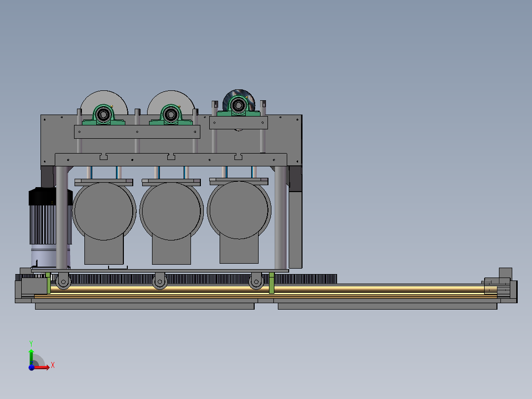Select the middle large round drum

tap(171, 211)
